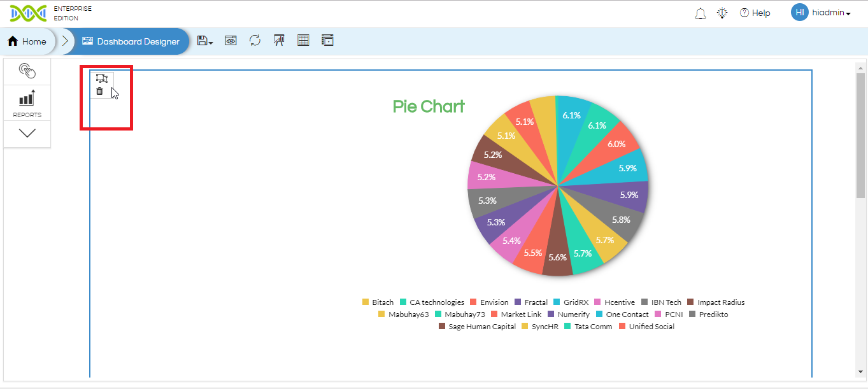Click the vertical scrollbar down arrow
Screen dimensions: 868x389
click(860, 372)
